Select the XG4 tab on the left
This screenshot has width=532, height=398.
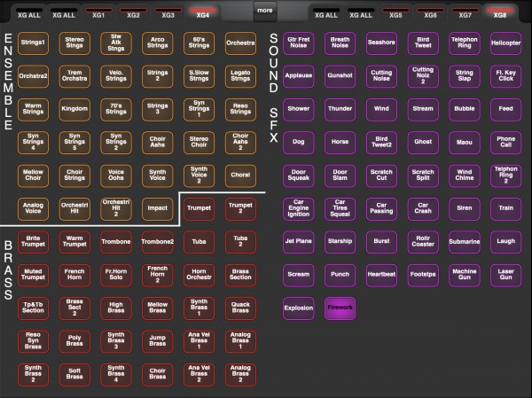202,13
